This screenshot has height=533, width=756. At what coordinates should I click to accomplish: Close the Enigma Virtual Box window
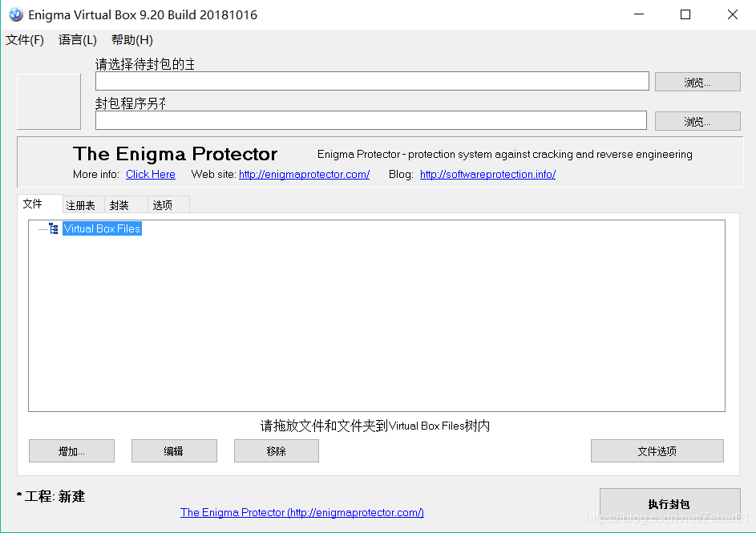click(733, 14)
